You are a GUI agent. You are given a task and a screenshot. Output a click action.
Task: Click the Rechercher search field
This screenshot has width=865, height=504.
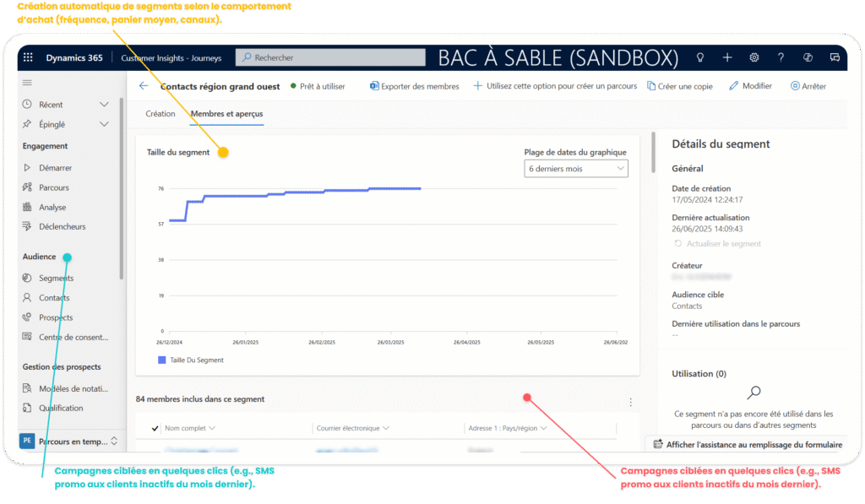(330, 57)
